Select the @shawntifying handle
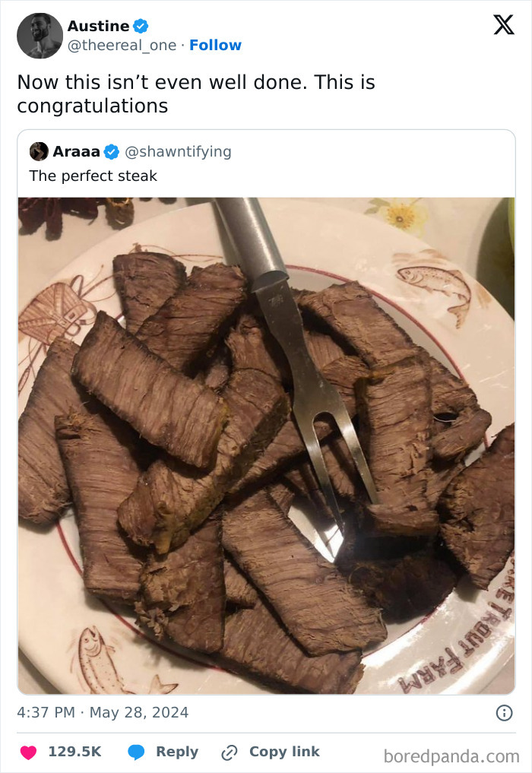The width and height of the screenshot is (532, 773). pos(179,151)
